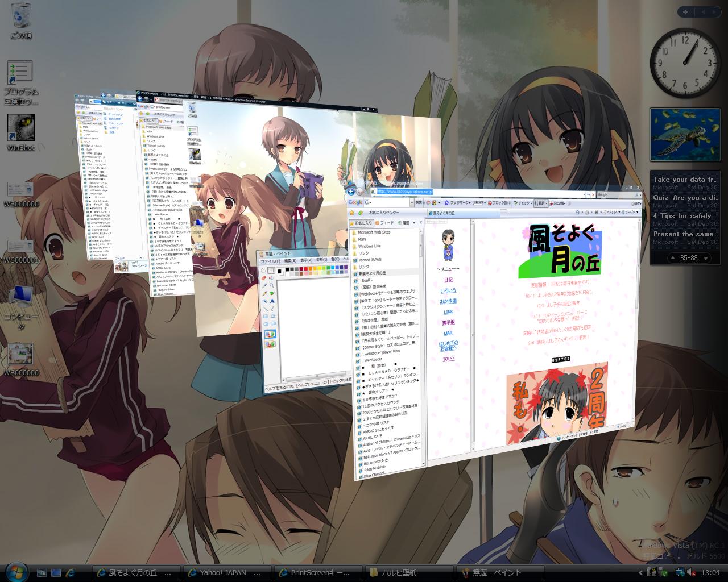Screen dimensions: 728x582
Task: Expand the dropdown next to 履歴
Action: 414,223
